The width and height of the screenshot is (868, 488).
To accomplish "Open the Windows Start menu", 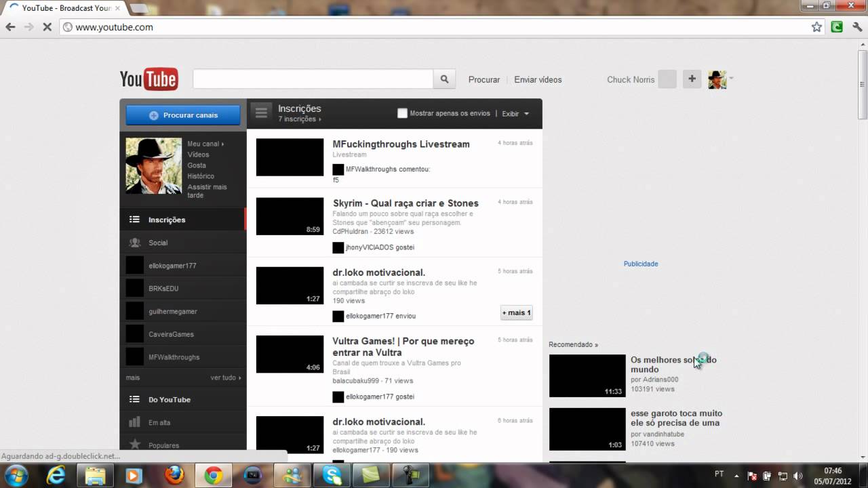I will tap(15, 475).
